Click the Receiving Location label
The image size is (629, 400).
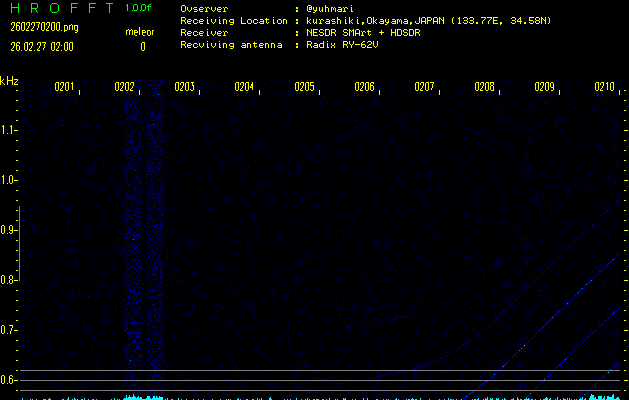234,21
